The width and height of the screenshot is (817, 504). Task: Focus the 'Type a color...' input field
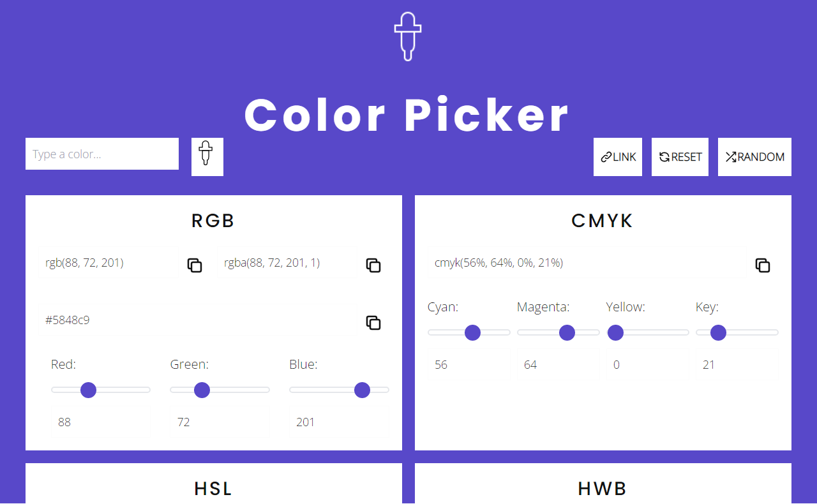click(102, 154)
